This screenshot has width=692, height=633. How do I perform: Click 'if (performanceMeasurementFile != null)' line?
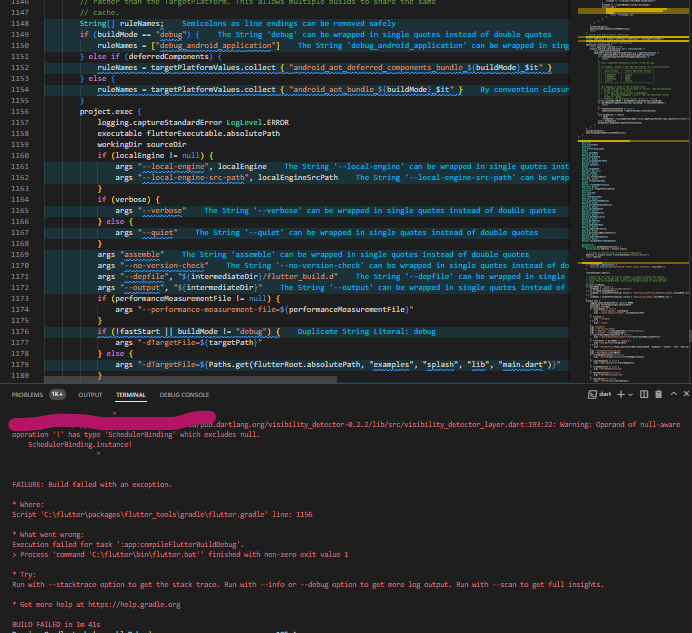[x=188, y=299]
